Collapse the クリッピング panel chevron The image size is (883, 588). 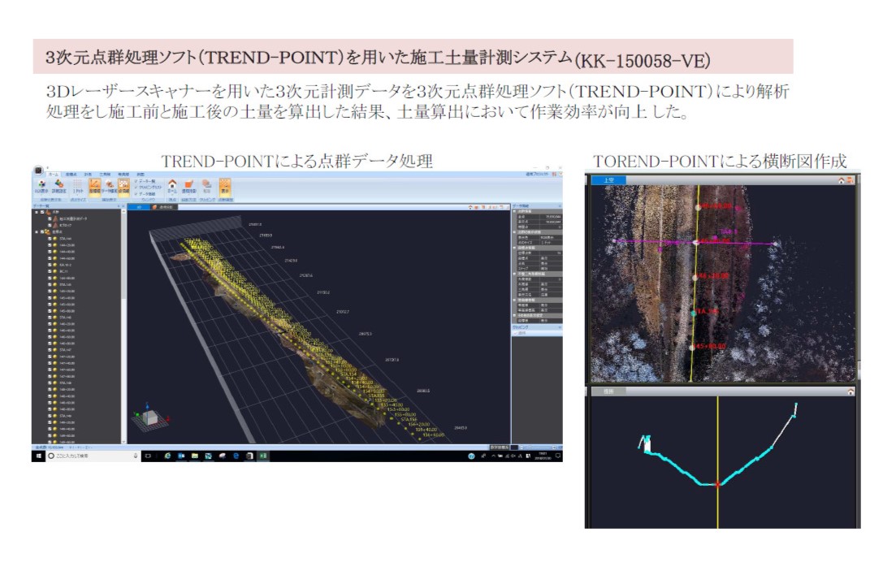[x=559, y=327]
